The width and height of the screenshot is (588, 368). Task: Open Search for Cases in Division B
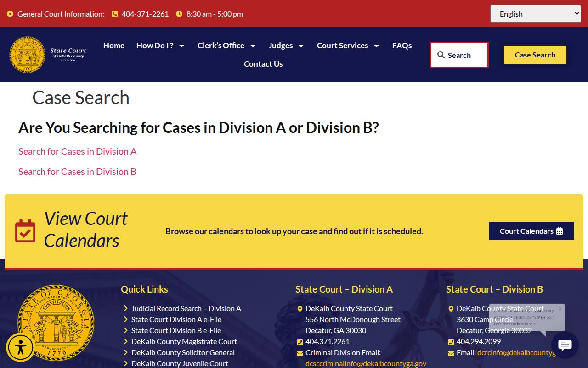click(x=77, y=172)
